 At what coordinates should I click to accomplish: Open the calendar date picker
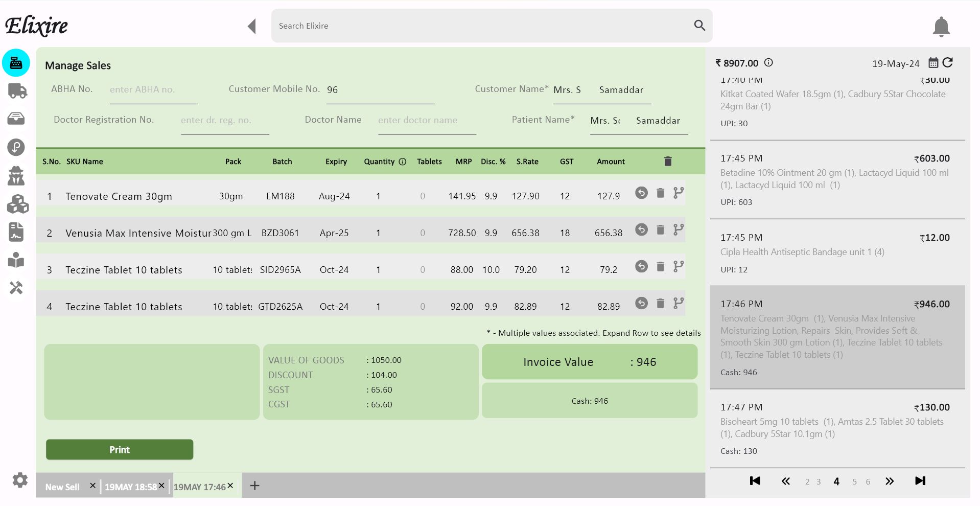[933, 63]
